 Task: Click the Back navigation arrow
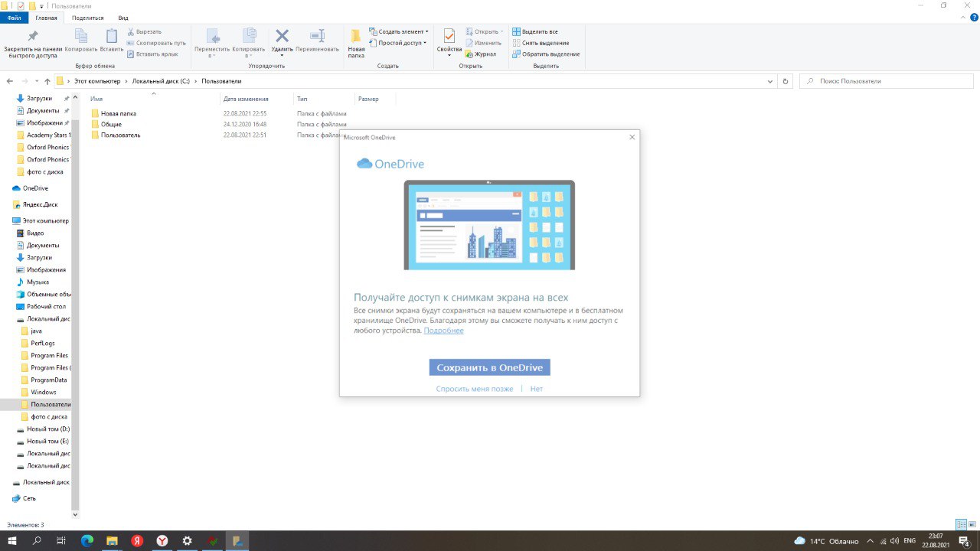[10, 80]
